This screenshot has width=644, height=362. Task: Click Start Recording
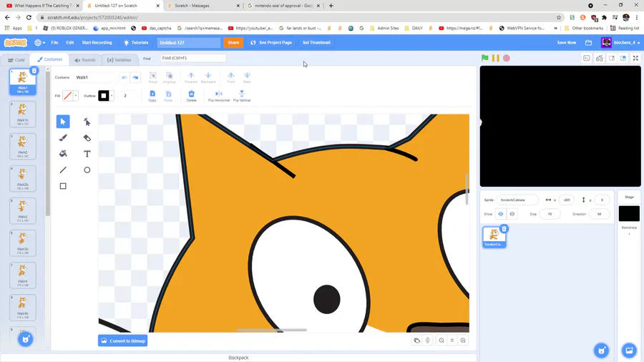click(x=97, y=43)
